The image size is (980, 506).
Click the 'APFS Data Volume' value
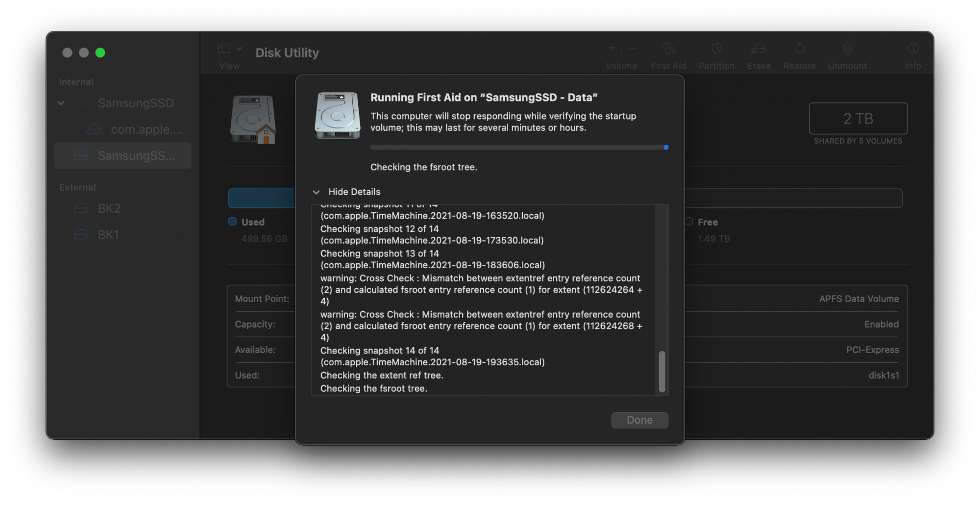coord(859,299)
